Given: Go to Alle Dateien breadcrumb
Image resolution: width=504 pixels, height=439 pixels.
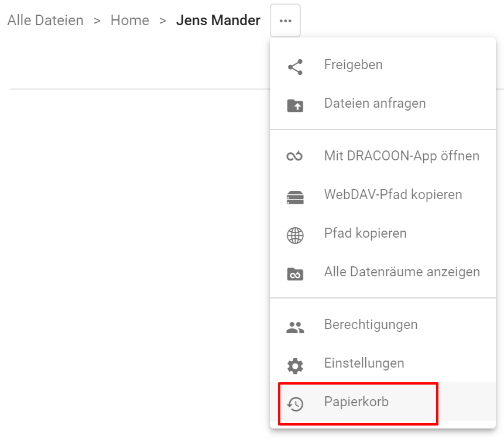Looking at the screenshot, I should click(45, 20).
